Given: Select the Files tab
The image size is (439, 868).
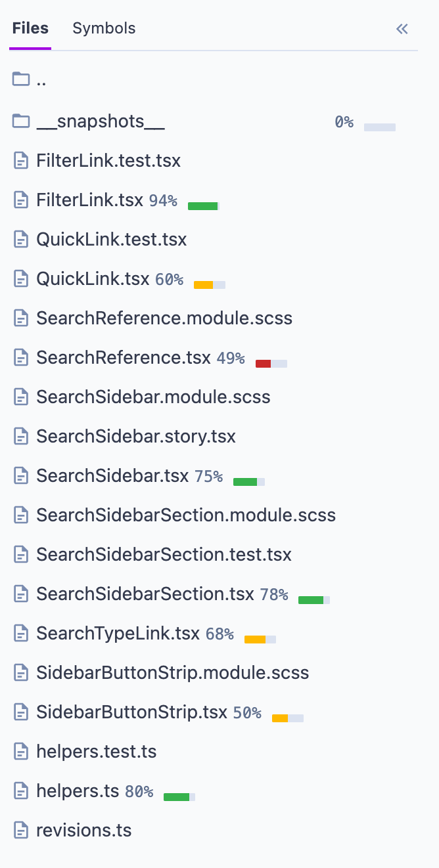Looking at the screenshot, I should coord(30,28).
